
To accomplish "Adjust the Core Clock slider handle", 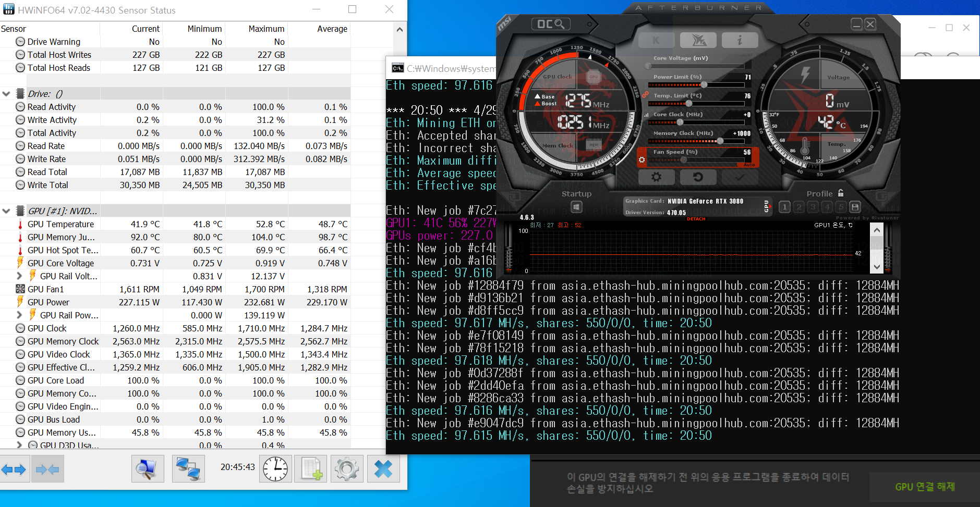I will (680, 122).
